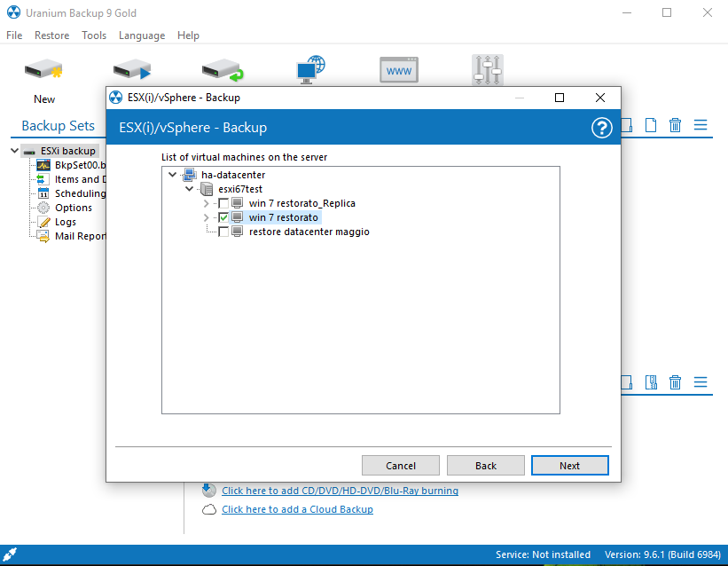Click the restore drive icon with green arrow
Viewport: 728px width, 566px height.
click(x=223, y=70)
